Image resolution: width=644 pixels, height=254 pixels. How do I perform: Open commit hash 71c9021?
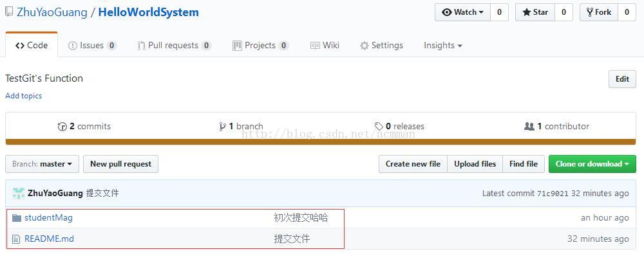pyautogui.click(x=553, y=194)
